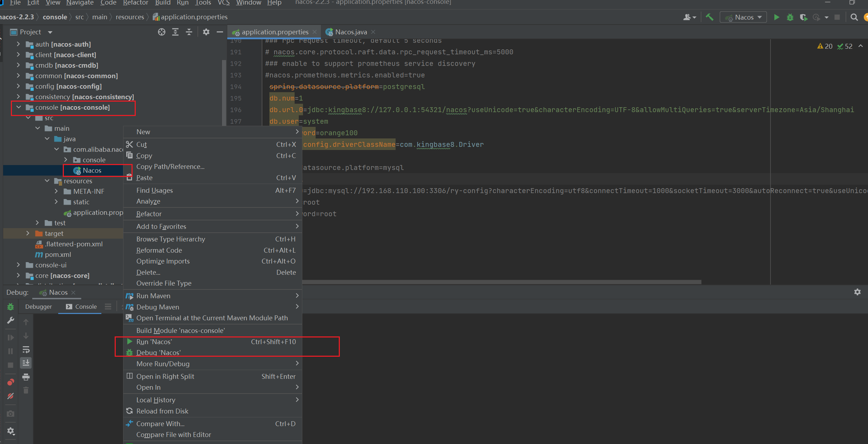The width and height of the screenshot is (868, 444).
Task: Open Project panel gear options
Action: [206, 32]
